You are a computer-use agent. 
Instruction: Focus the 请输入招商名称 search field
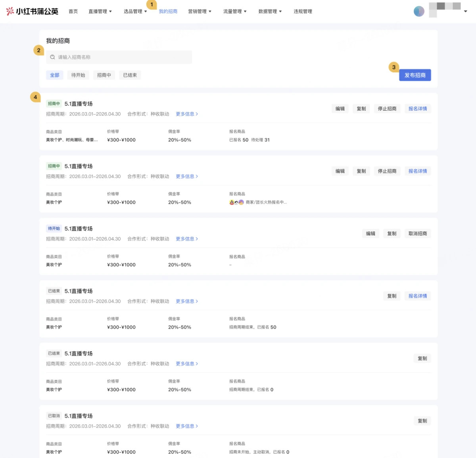[119, 57]
